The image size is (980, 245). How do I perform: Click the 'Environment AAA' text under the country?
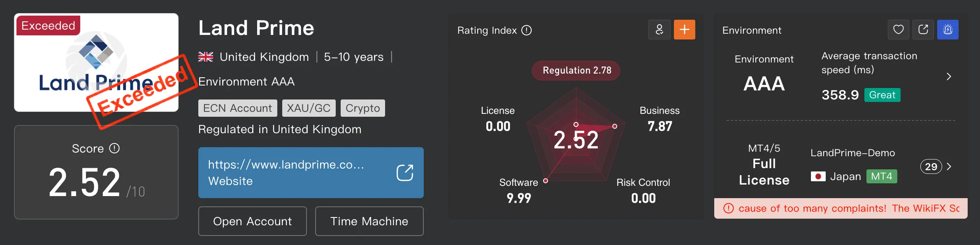coord(246,81)
